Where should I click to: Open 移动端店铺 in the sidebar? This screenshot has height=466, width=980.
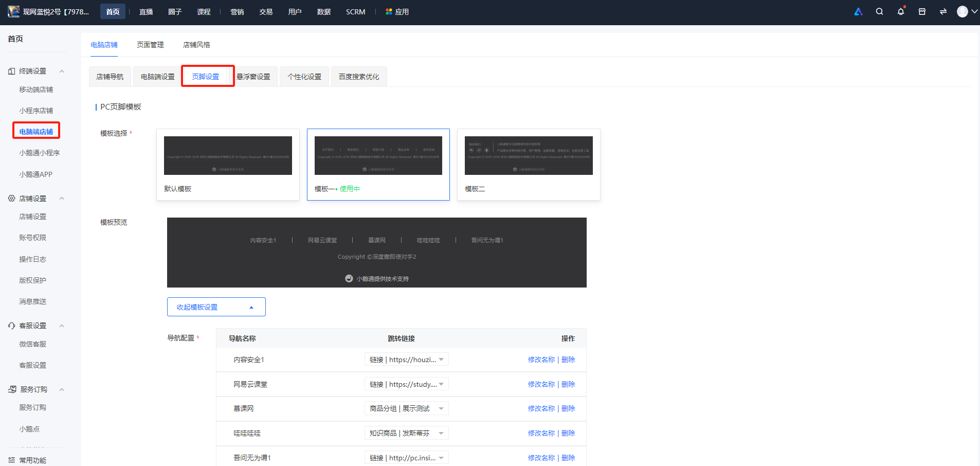pos(36,89)
